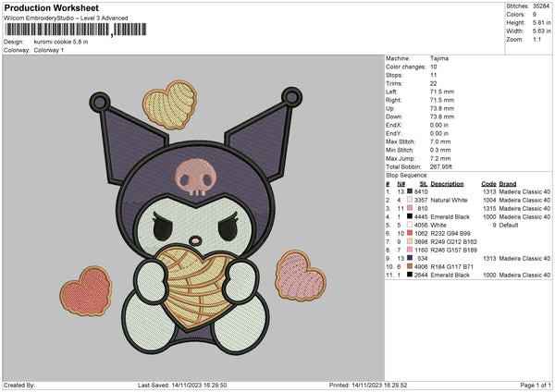The height and width of the screenshot is (392, 555).
Task: Click the Machine value 'Tajima'
Action: [x=439, y=58]
